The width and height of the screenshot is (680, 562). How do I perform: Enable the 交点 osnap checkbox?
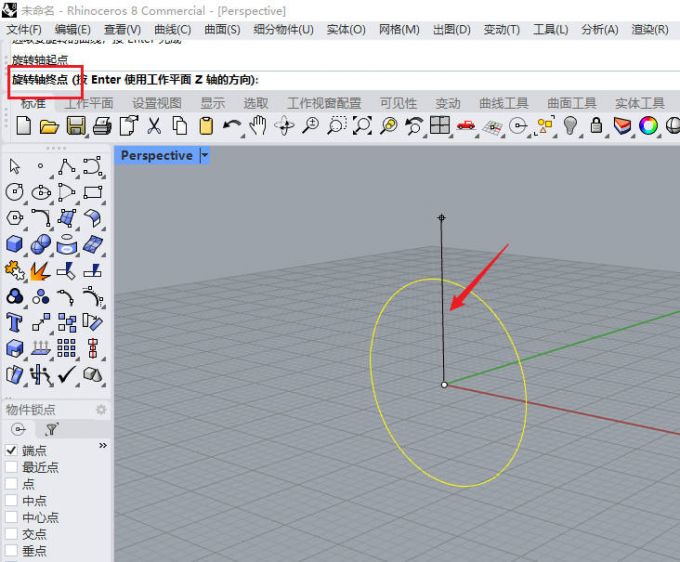[11, 534]
